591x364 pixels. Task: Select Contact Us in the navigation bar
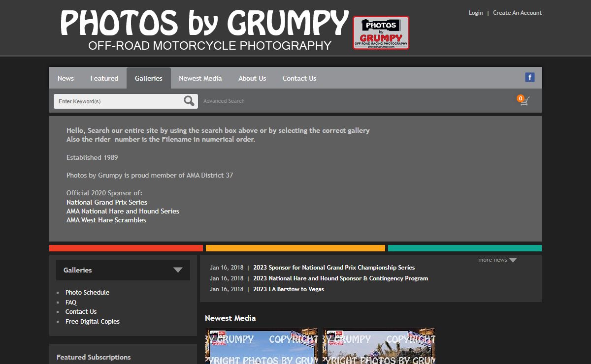299,78
